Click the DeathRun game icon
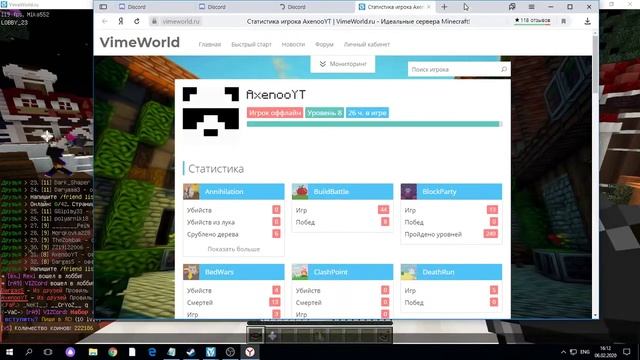The width and height of the screenshot is (640, 360). pos(409,272)
